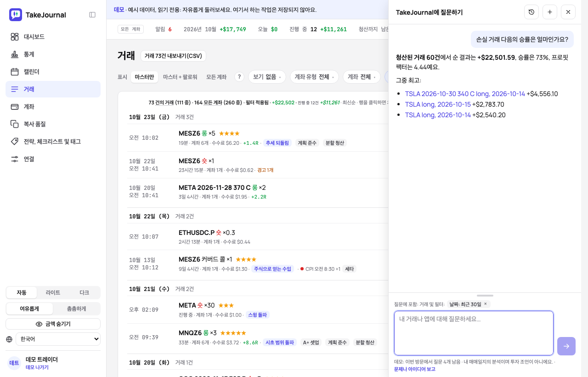Screen dimensions: 588x377
Task: Click the 대시보드 grid icon
Action: 15,37
